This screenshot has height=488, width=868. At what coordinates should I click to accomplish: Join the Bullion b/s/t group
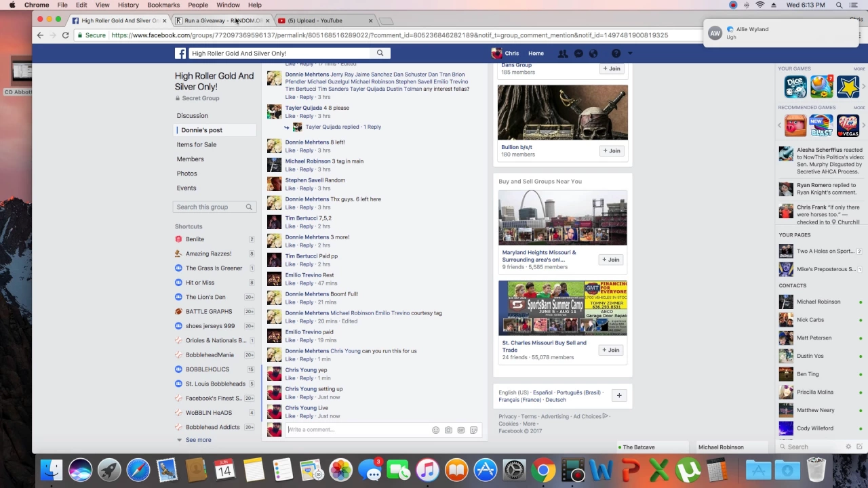611,150
